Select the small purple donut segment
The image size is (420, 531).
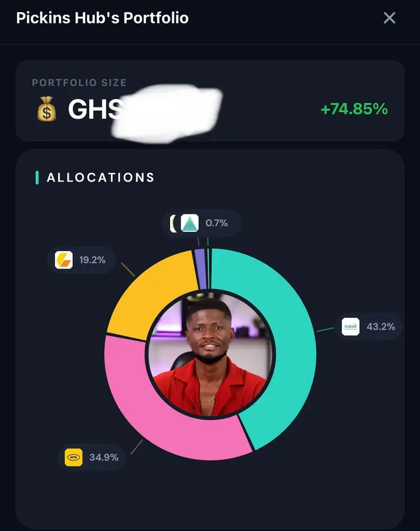click(x=201, y=269)
